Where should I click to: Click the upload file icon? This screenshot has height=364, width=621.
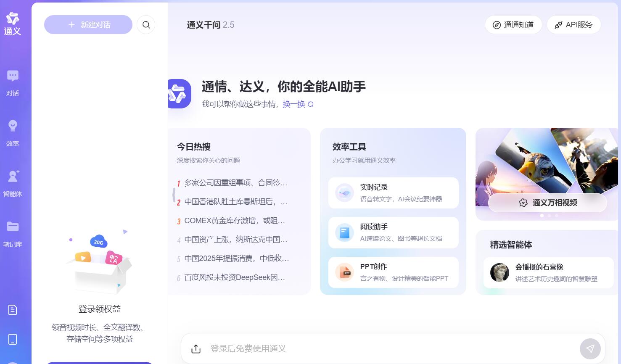click(x=196, y=349)
